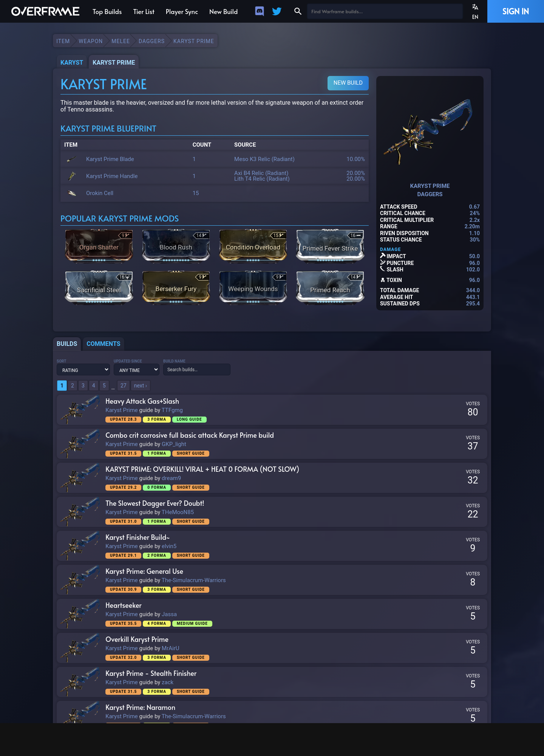This screenshot has width=544, height=756.
Task: Open the Primed Reach mod card
Action: tap(330, 288)
